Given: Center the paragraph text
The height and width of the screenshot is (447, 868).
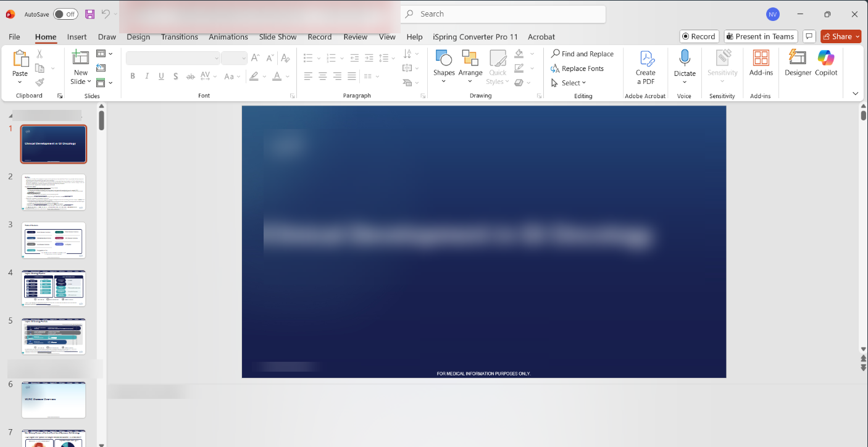Looking at the screenshot, I should click(x=322, y=76).
